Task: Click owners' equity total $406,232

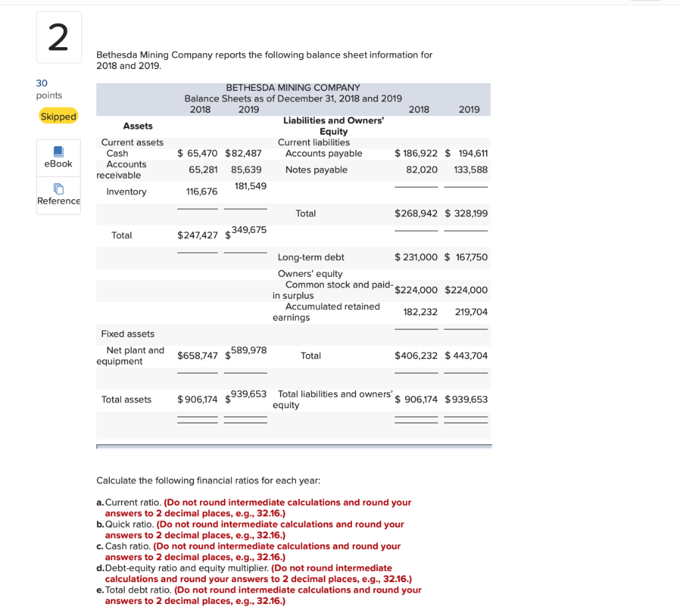Action: [x=416, y=356]
